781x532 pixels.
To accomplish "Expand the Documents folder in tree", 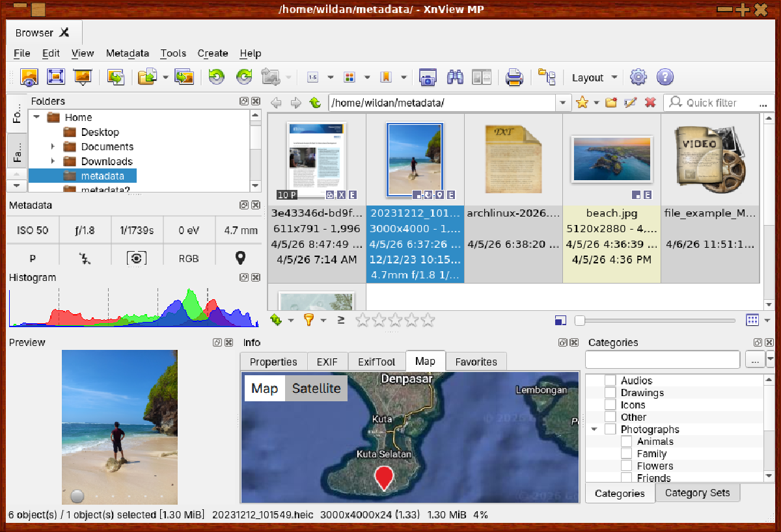I will [53, 147].
